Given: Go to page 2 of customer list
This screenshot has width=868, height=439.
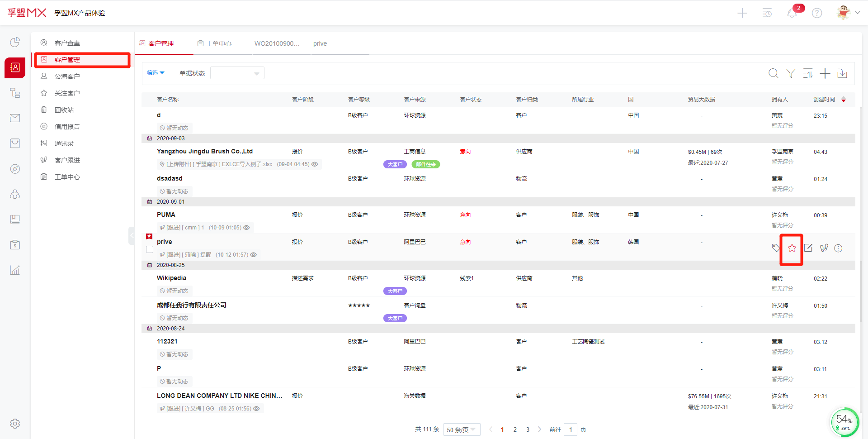Looking at the screenshot, I should (515, 429).
